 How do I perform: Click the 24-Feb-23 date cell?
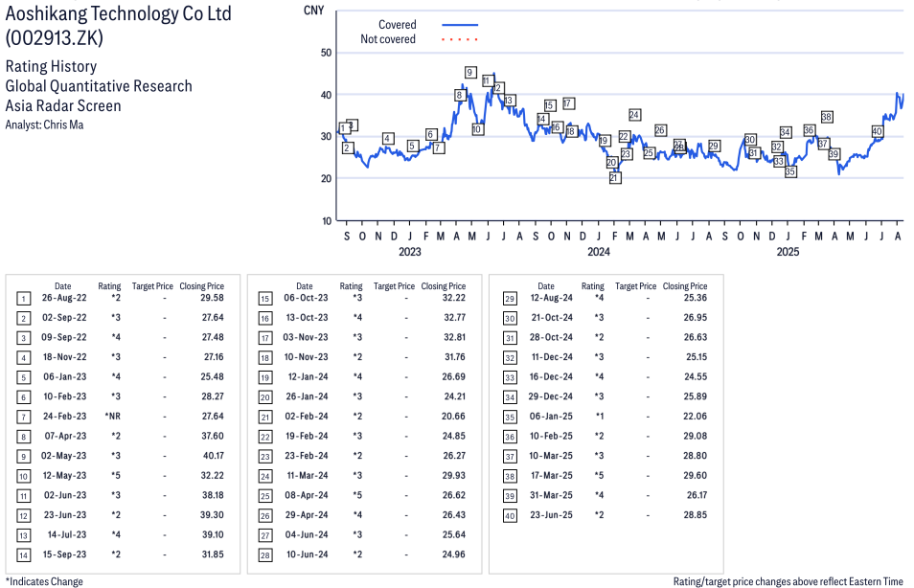(65, 416)
